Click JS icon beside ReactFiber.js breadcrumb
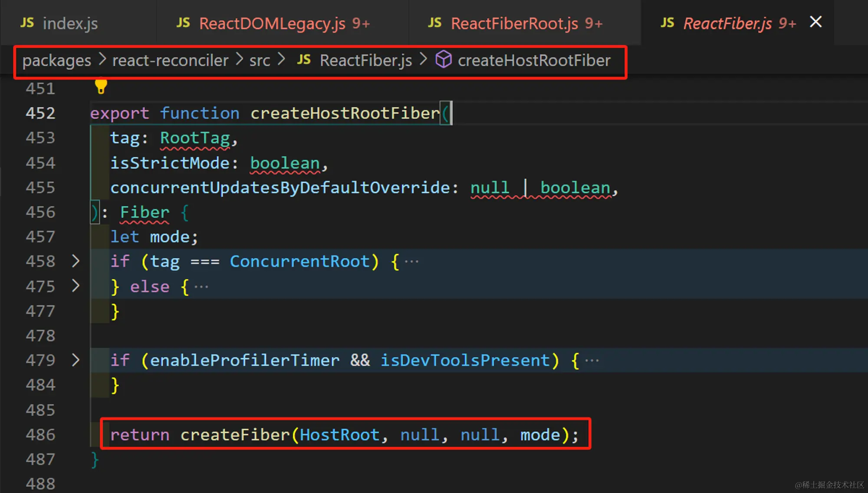This screenshot has height=493, width=868. (x=304, y=60)
